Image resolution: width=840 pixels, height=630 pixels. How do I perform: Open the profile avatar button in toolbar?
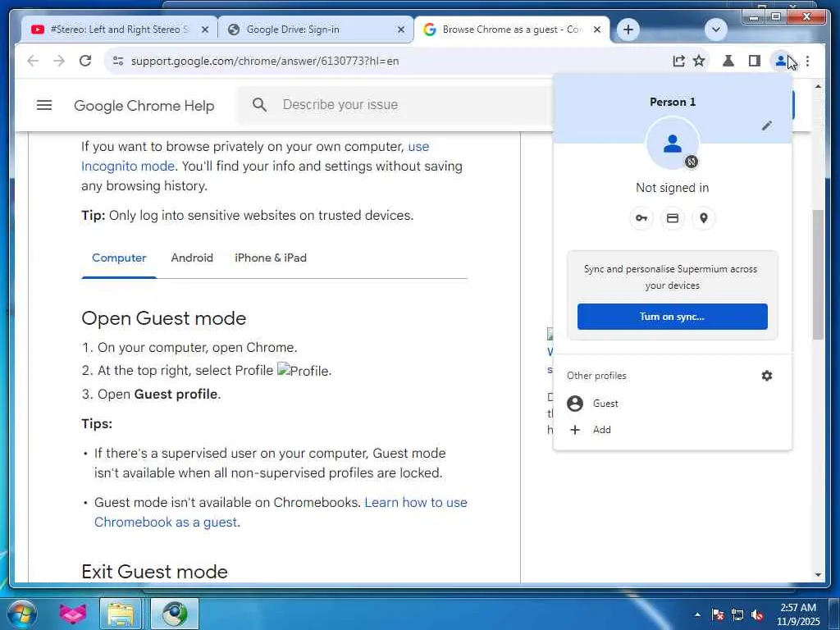click(x=781, y=61)
